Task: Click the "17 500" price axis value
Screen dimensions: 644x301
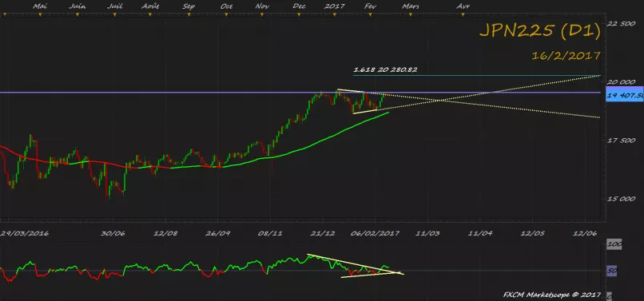Action: 622,141
